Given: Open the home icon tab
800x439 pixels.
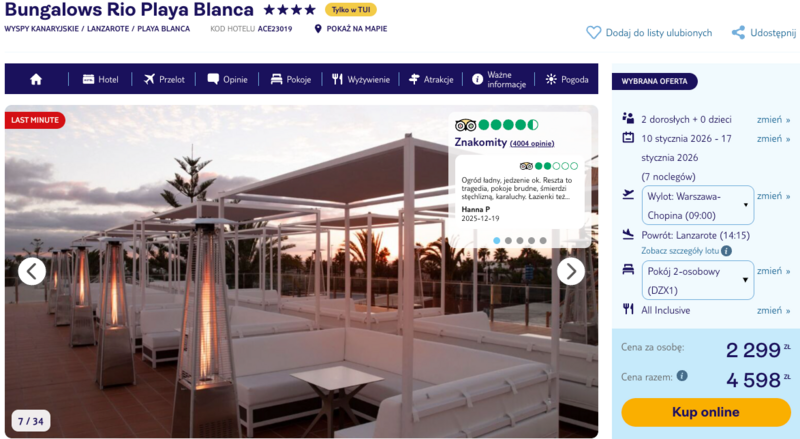Looking at the screenshot, I should [36, 79].
